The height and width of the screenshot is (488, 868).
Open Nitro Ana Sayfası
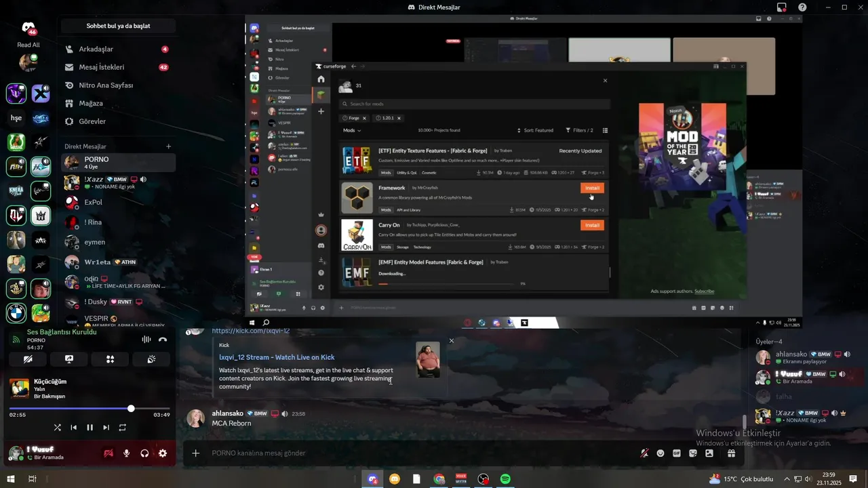tap(117, 85)
